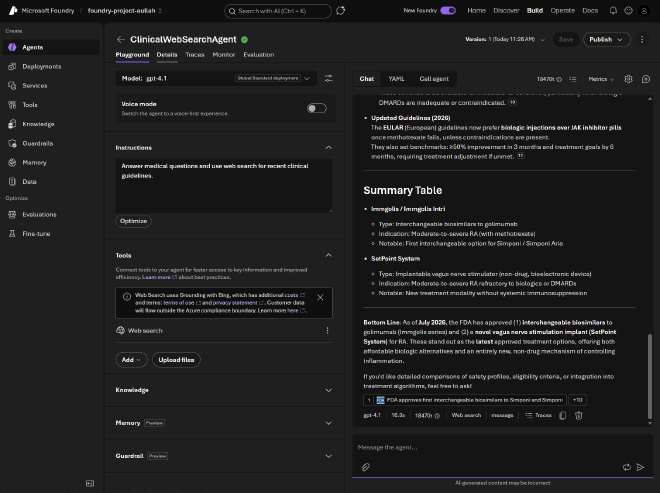Open the Publish dropdown button
660x493 pixels.
click(607, 39)
